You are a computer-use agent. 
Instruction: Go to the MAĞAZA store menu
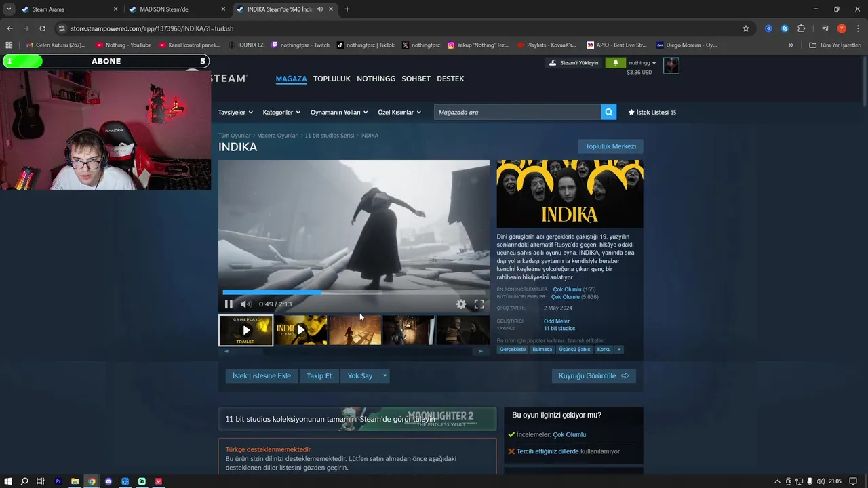(291, 79)
